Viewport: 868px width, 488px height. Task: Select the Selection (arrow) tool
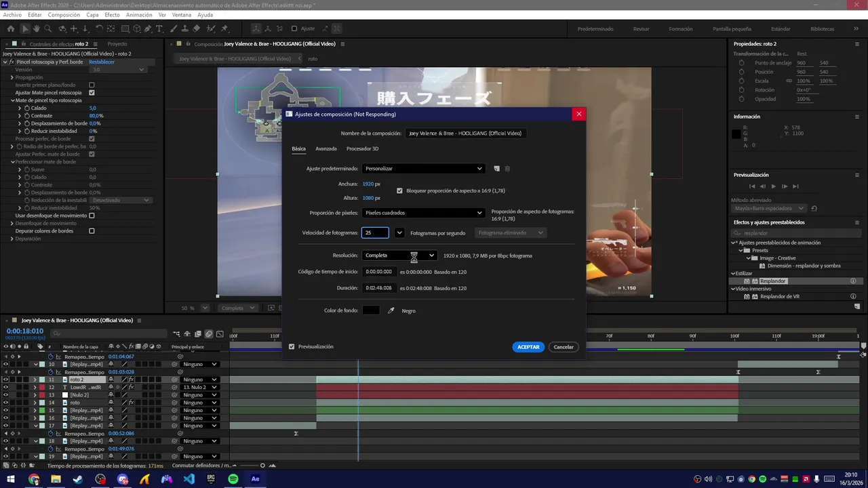coord(25,28)
